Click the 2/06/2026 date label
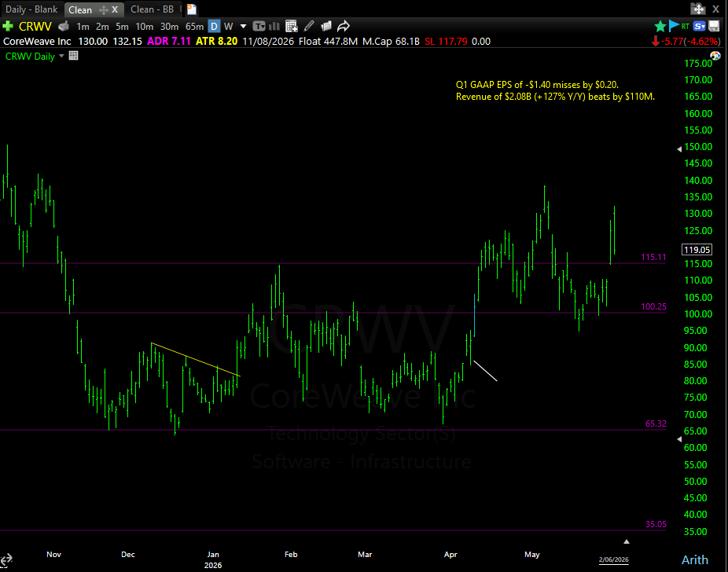 [613, 559]
